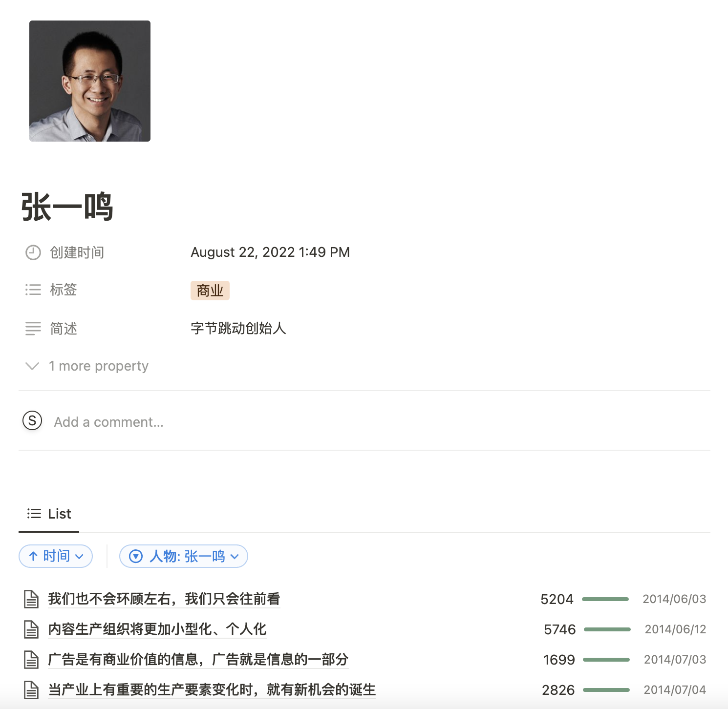Image resolution: width=728 pixels, height=709 pixels.
Task: Click the date 2014/07/04
Action: [x=675, y=690]
